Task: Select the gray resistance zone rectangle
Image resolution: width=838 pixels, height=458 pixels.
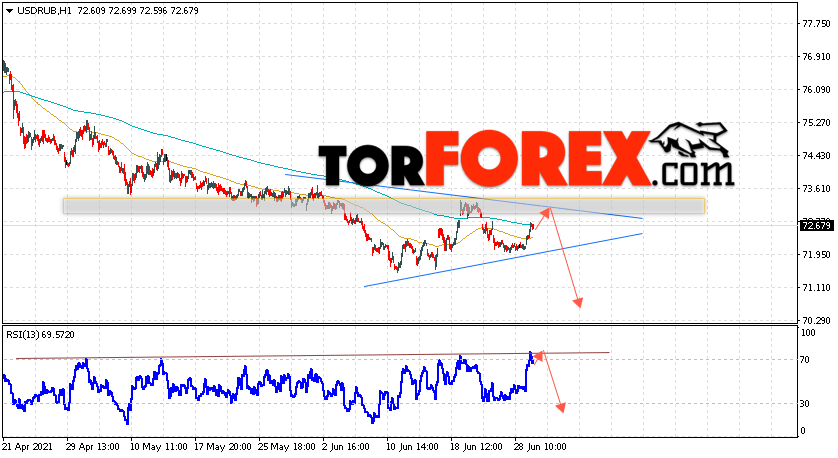Action: point(384,206)
